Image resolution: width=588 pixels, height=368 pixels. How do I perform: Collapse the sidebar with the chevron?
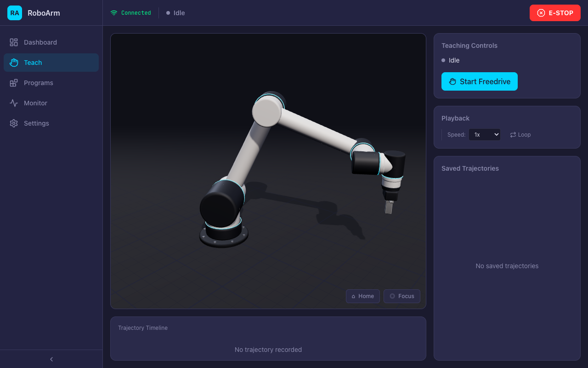coord(51,359)
